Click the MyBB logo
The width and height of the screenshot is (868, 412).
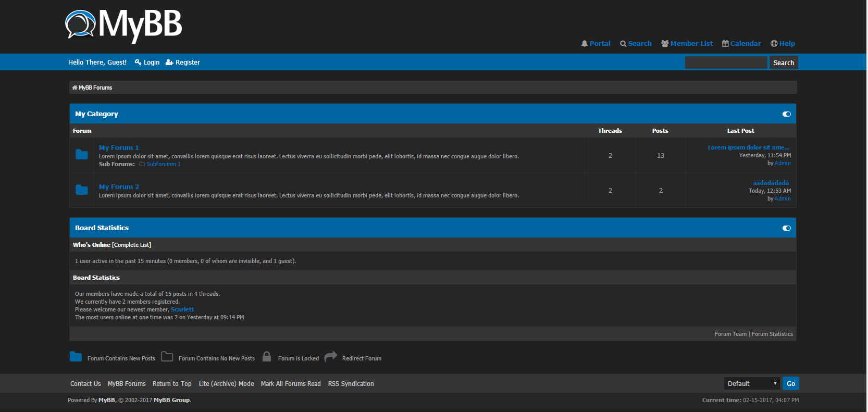tap(123, 25)
